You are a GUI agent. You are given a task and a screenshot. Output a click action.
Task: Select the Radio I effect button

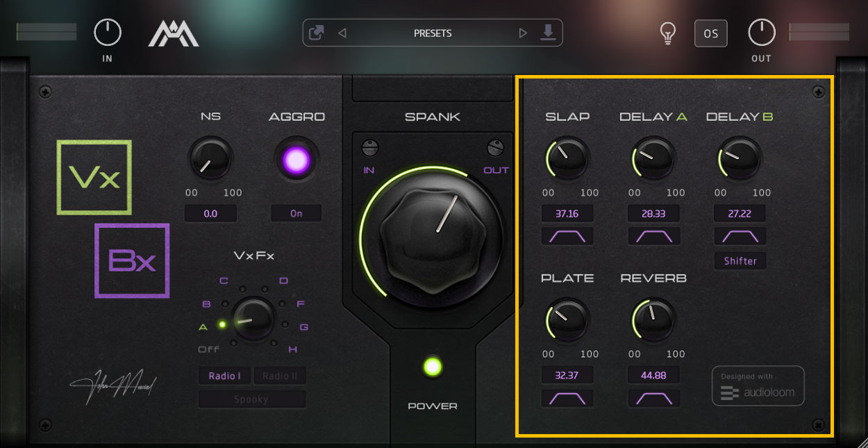coord(224,376)
